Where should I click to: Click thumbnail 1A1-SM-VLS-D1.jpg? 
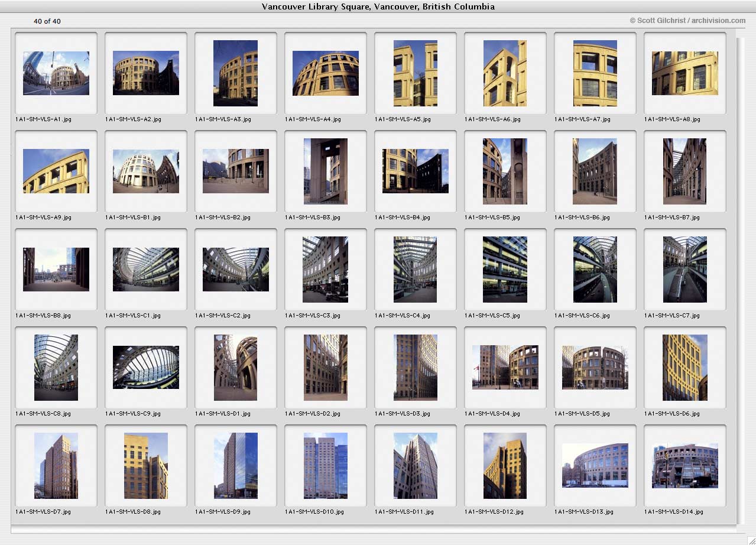click(x=235, y=368)
